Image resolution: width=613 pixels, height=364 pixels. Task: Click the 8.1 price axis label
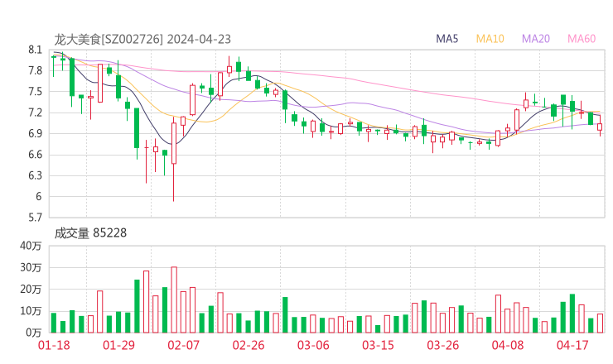click(x=35, y=50)
